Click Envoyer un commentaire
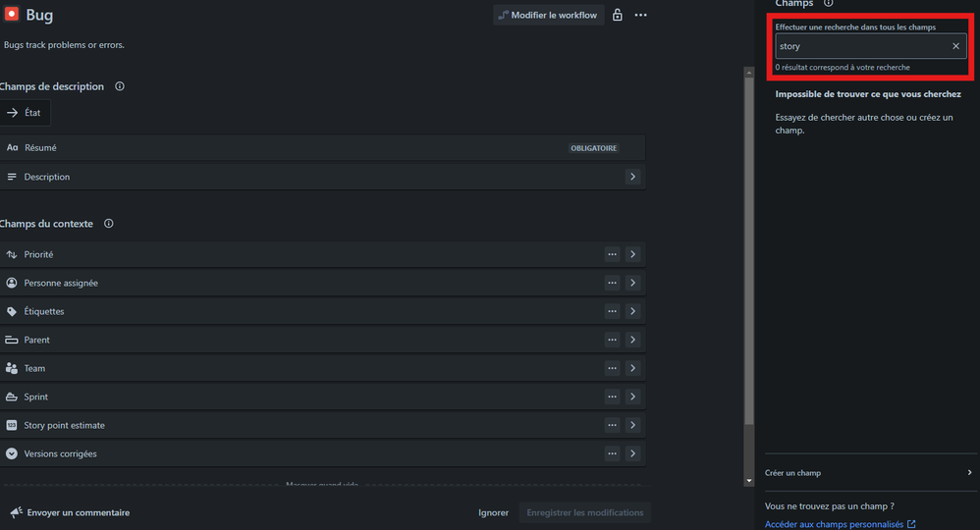The height and width of the screenshot is (530, 980). point(70,512)
